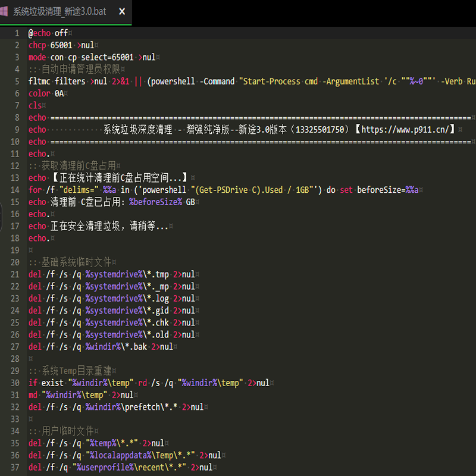Click the equals-sign separator on line 10
The width and height of the screenshot is (476, 476).
[x=261, y=142]
